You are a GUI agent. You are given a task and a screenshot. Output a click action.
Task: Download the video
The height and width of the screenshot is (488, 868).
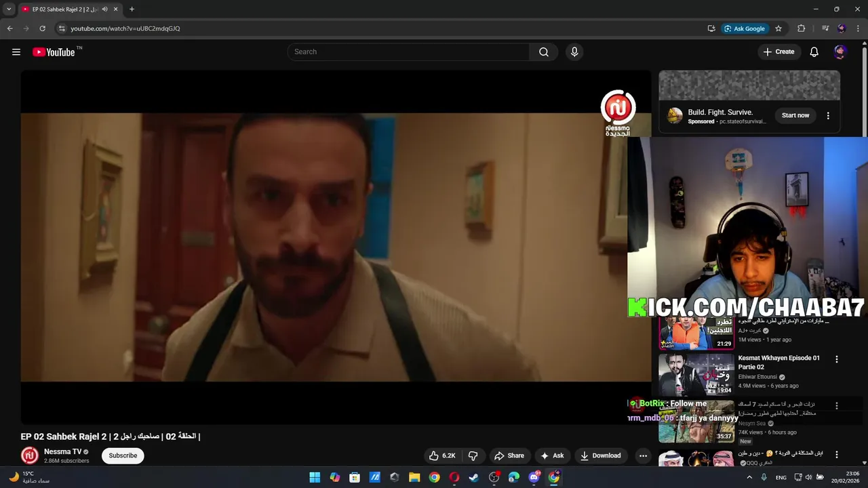pos(601,455)
